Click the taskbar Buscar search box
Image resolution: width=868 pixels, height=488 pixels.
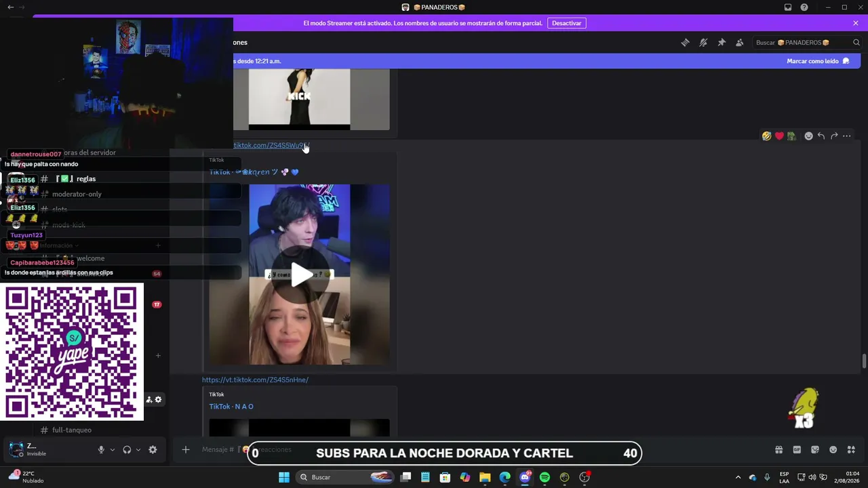[x=347, y=477]
